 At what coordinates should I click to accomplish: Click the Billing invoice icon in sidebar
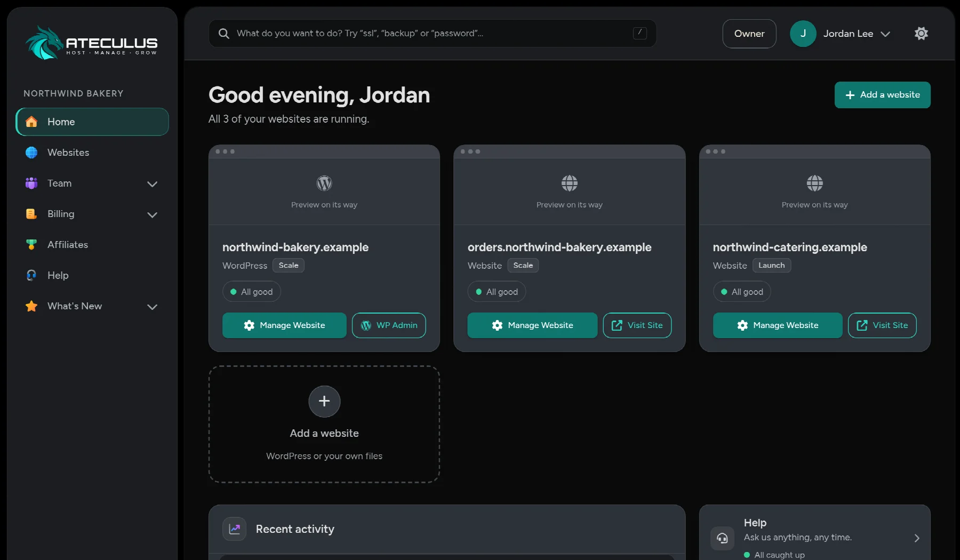point(31,214)
